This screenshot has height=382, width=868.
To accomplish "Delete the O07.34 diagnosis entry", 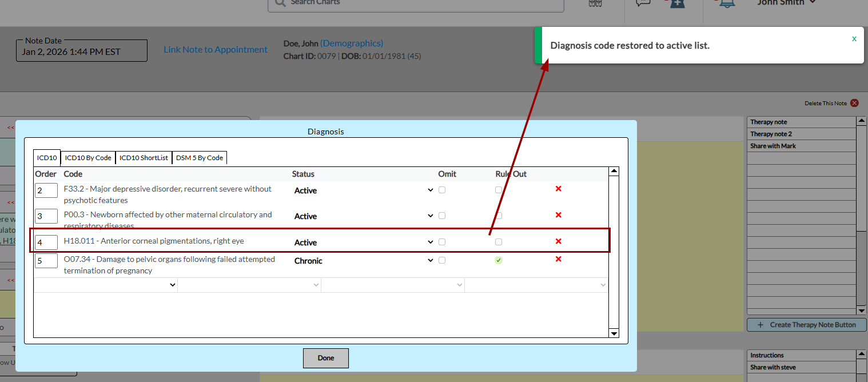I will click(x=558, y=260).
